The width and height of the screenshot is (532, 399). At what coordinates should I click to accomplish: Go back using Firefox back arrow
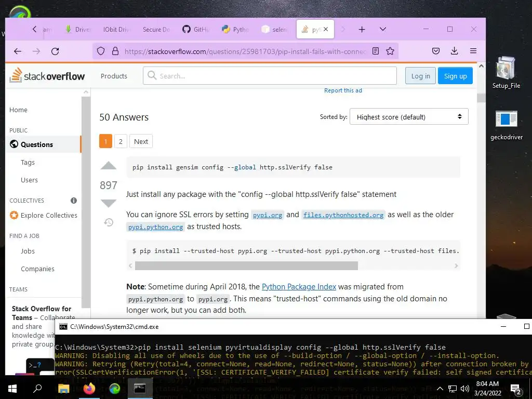coord(18,51)
